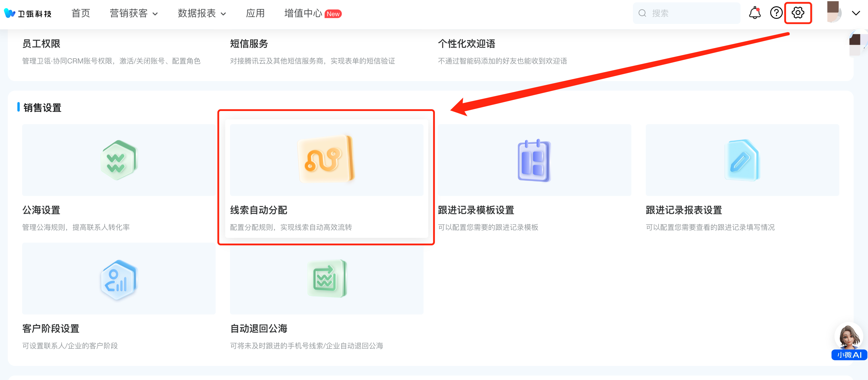Viewport: 868px width, 380px height.
Task: Open the 跟进记录报表设置 title
Action: 684,210
